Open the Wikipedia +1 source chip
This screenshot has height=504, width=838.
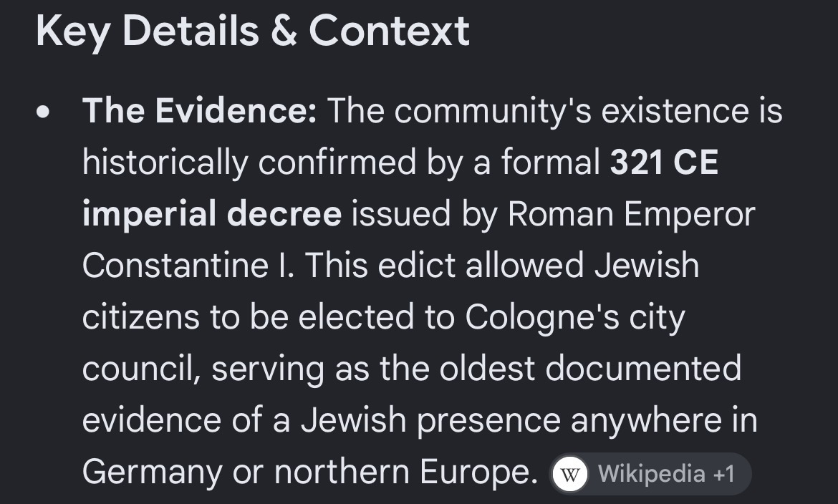coord(650,473)
